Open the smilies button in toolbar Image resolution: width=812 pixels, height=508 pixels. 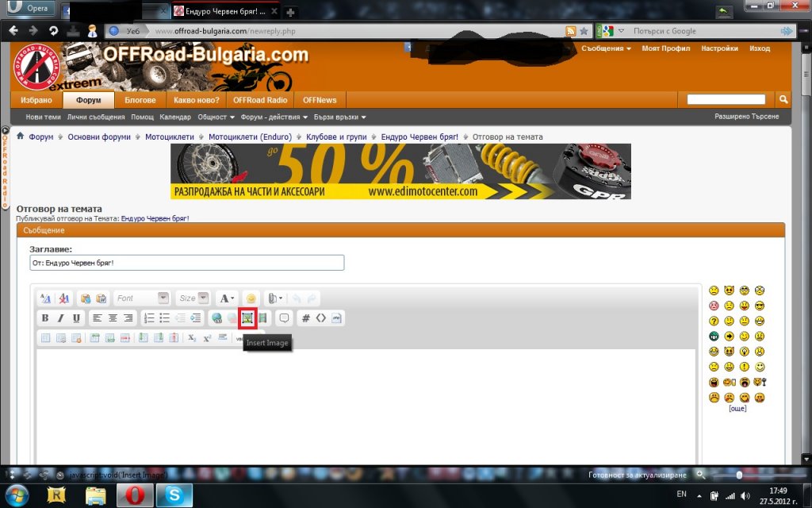251,298
